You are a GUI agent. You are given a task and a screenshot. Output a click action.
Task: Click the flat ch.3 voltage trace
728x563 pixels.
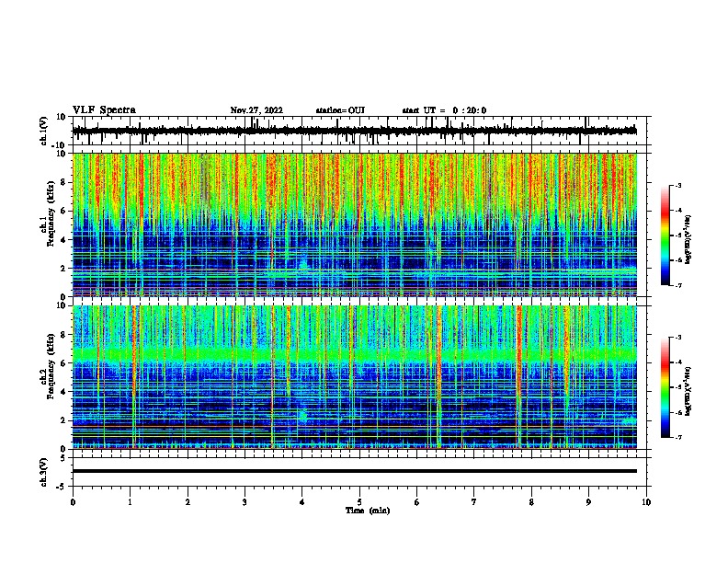(355, 471)
